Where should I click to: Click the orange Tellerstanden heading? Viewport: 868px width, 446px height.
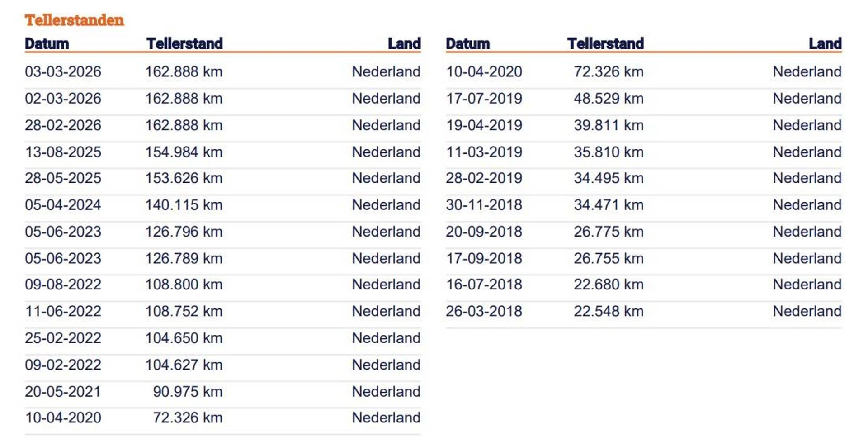click(x=74, y=20)
